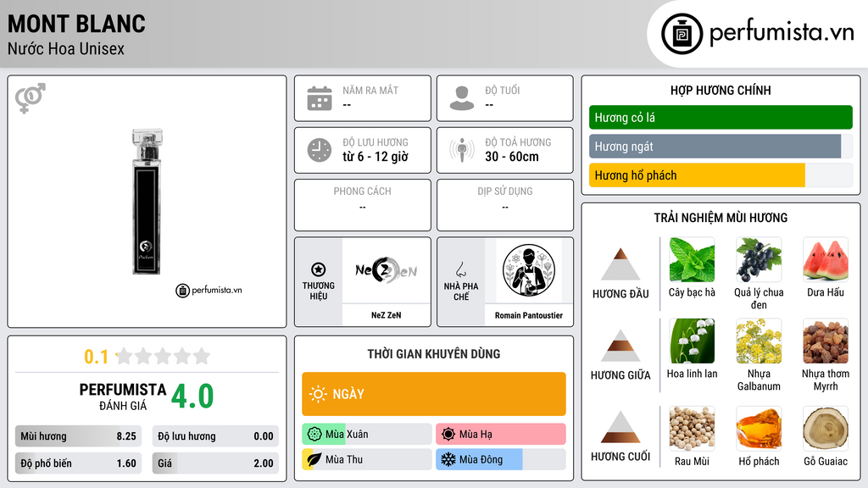Screen dimensions: 868x488
Task: Click the perfumista.vn header text
Action: coord(782,32)
